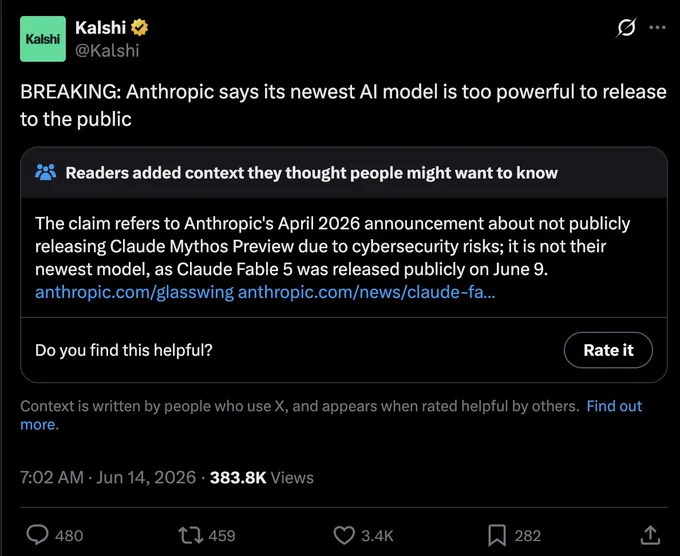The width and height of the screenshot is (680, 556).
Task: Like the post with the heart icon
Action: [344, 535]
